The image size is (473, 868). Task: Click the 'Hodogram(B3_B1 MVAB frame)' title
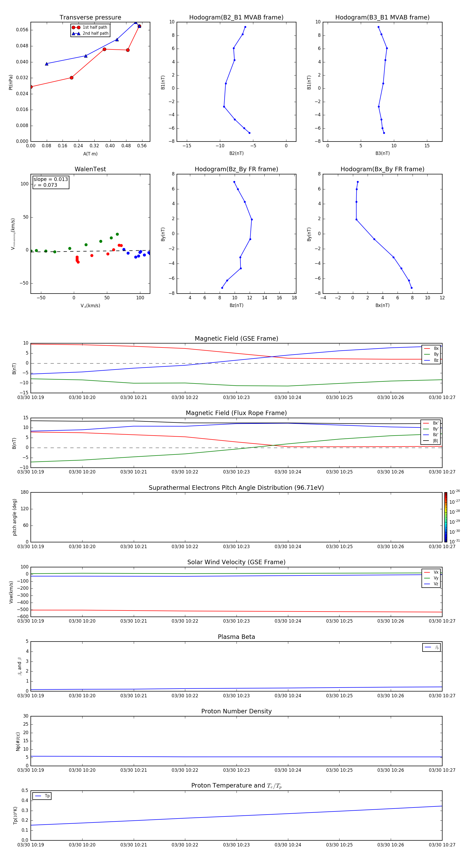coord(382,17)
